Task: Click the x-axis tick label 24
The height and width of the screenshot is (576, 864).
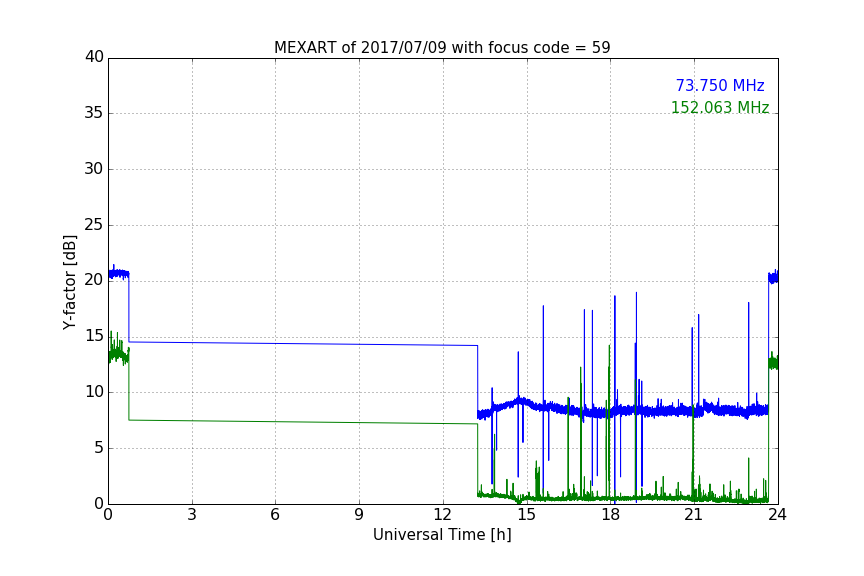Action: point(778,515)
